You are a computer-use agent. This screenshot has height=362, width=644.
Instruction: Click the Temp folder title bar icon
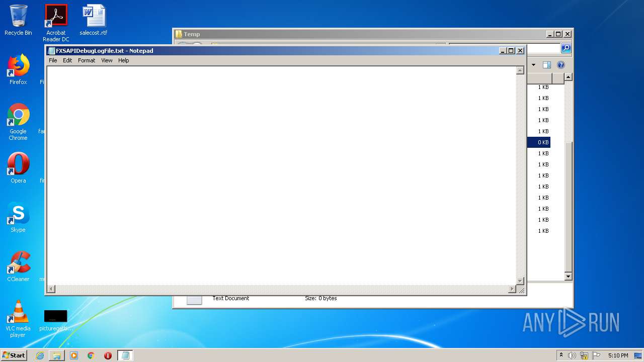tap(179, 34)
